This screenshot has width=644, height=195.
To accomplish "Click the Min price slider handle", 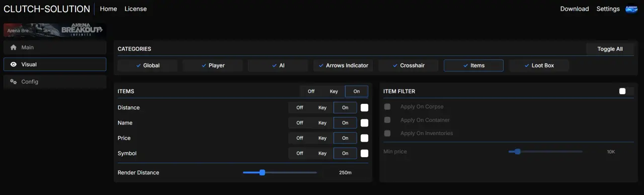I will 517,151.
